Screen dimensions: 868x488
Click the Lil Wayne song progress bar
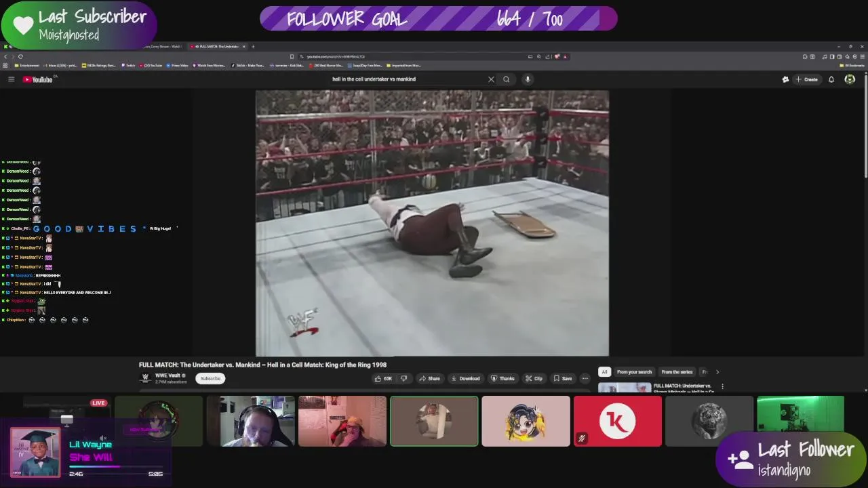[116, 466]
